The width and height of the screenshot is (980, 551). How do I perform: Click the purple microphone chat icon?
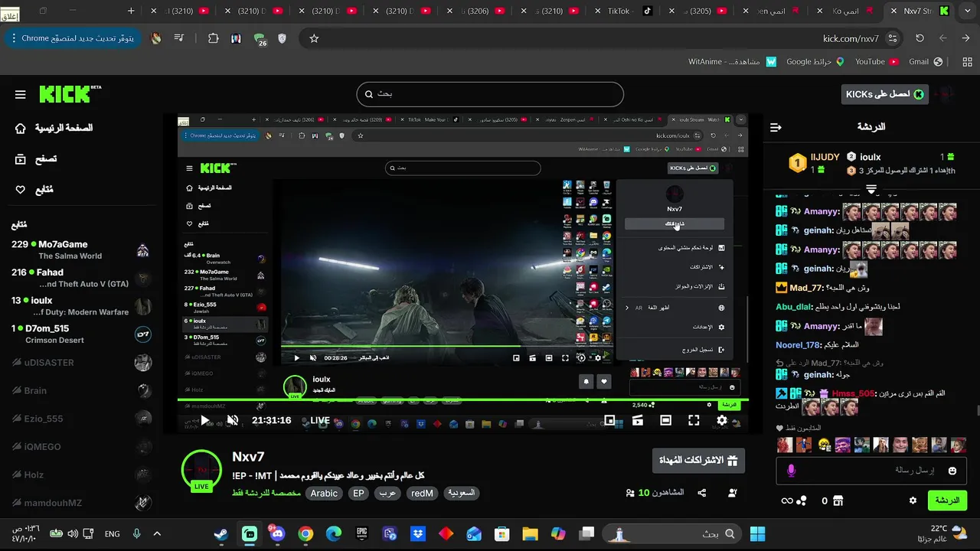pyautogui.click(x=792, y=471)
